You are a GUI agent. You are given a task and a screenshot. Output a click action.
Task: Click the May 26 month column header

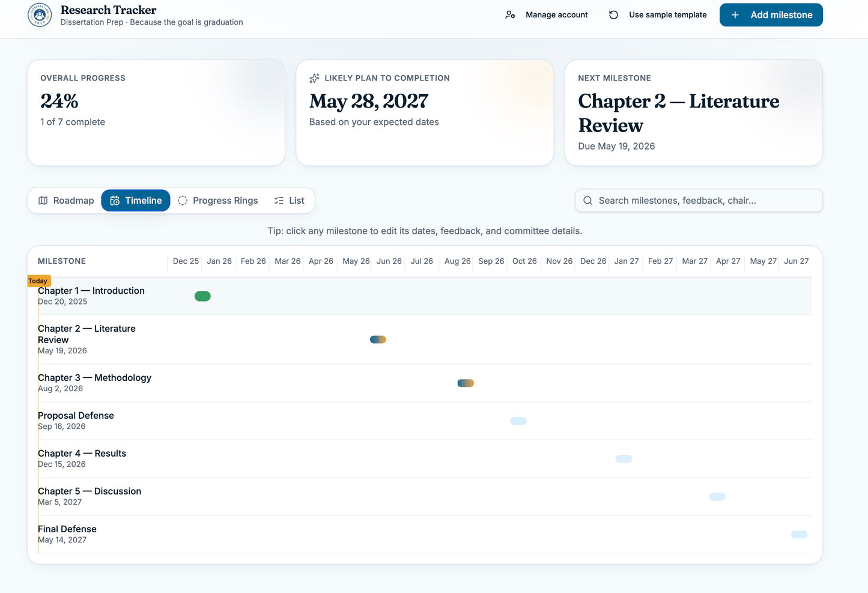[x=356, y=261]
